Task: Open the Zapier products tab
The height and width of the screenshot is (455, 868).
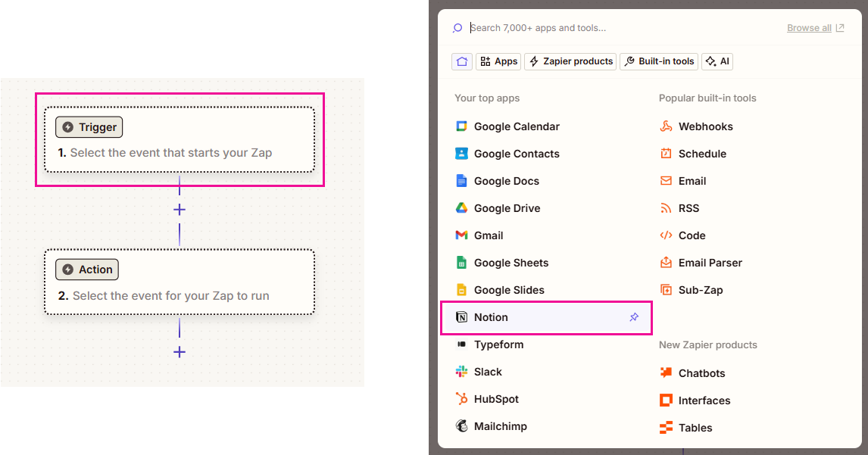Action: [570, 61]
